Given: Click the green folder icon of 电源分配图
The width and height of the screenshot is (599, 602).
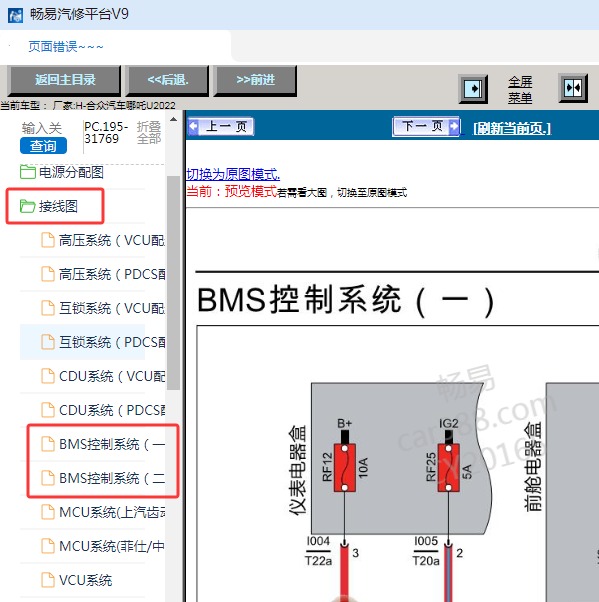Looking at the screenshot, I should coord(28,172).
